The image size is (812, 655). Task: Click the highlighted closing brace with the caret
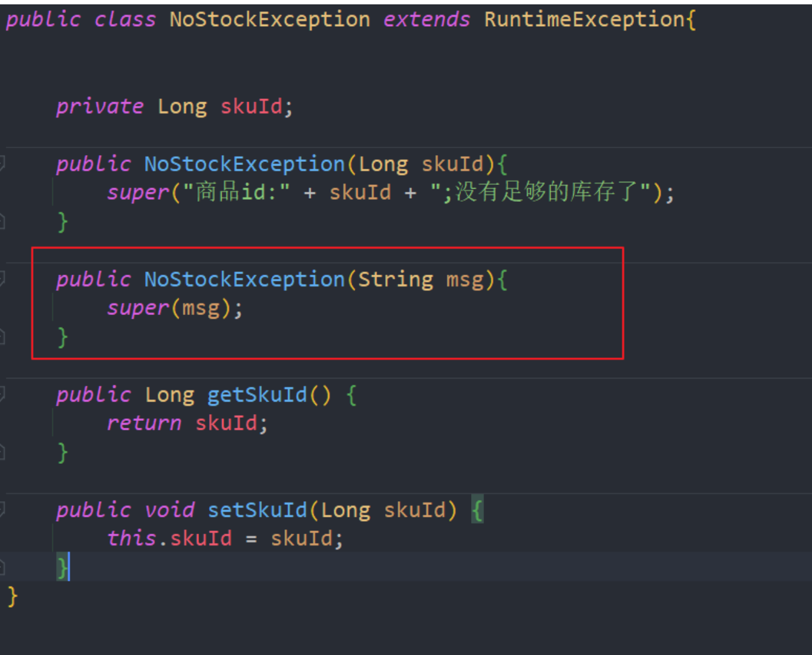[62, 567]
